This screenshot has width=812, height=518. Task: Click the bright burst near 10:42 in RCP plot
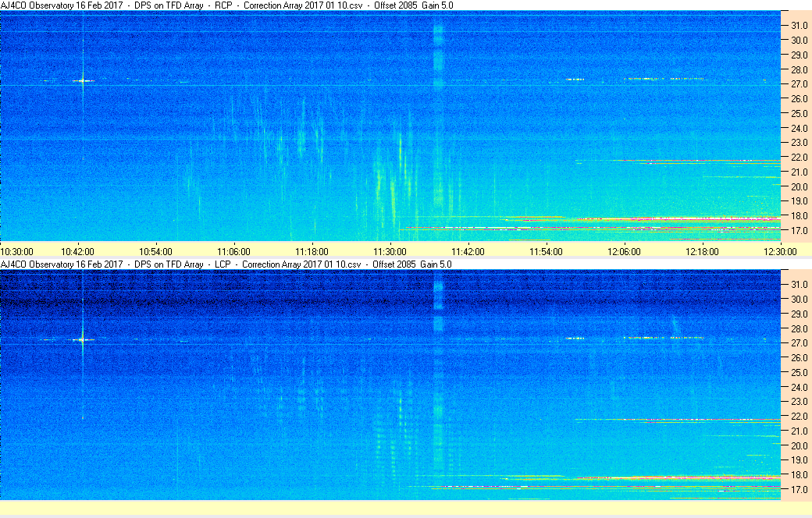(x=82, y=80)
